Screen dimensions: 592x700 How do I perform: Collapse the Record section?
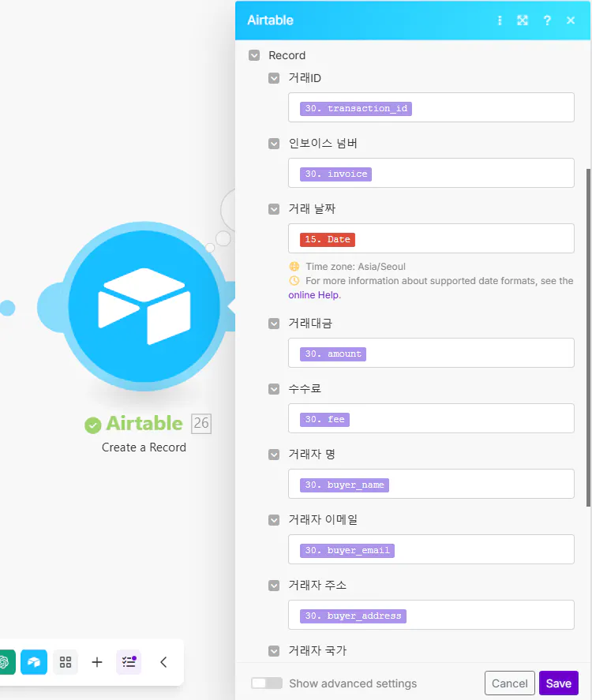pos(254,55)
